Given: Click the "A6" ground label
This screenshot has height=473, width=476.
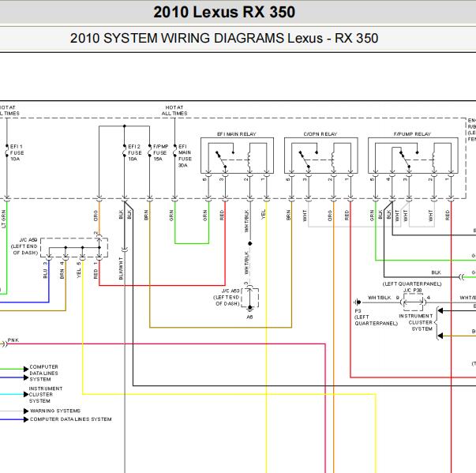Looking at the screenshot, I should point(249,317).
